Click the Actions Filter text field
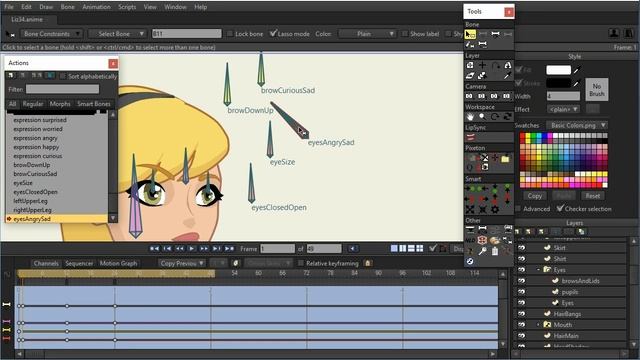Screen dimensions: 640x360 click(x=62, y=89)
